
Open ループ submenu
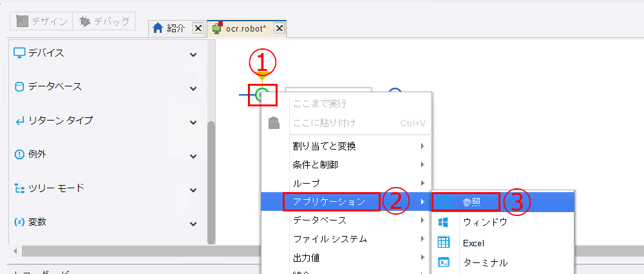coord(346,182)
